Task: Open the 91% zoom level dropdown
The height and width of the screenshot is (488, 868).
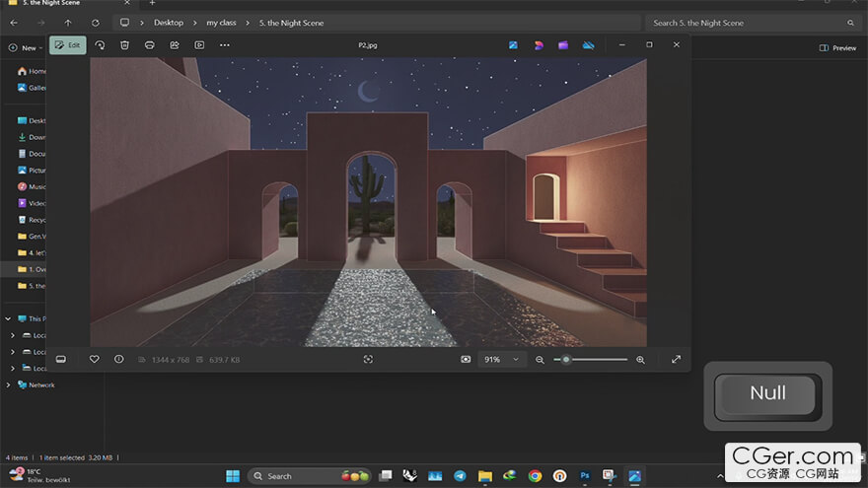Action: (501, 360)
